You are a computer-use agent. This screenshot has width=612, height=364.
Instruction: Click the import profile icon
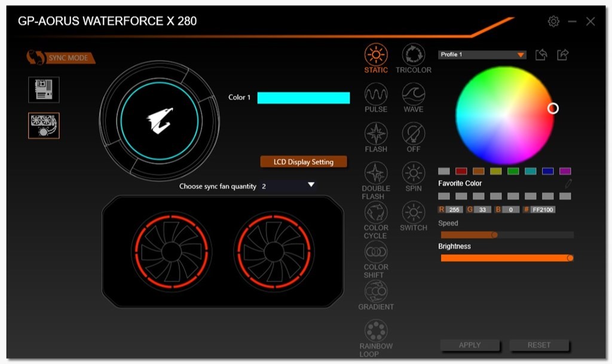tap(541, 54)
